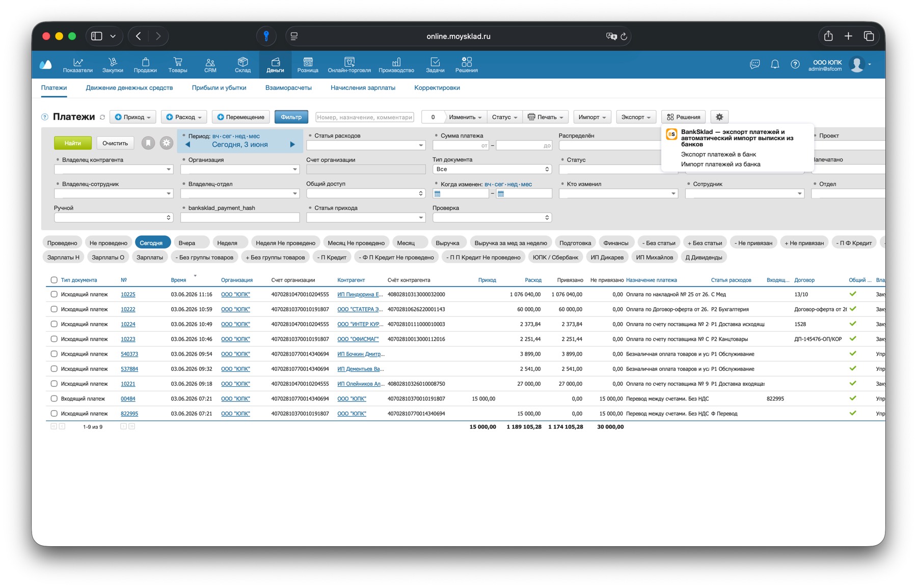The height and width of the screenshot is (588, 917).
Task: Go to previous period arrow
Action: 187,145
